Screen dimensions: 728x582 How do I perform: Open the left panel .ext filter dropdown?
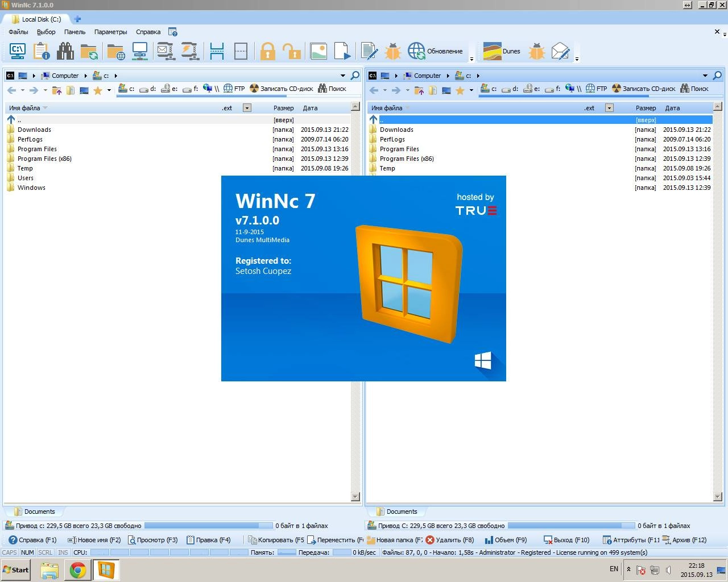point(247,107)
